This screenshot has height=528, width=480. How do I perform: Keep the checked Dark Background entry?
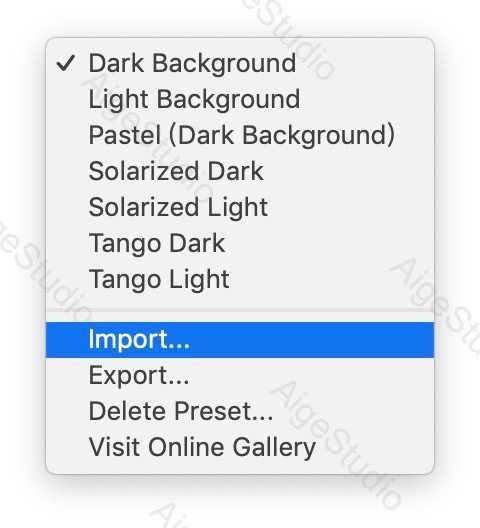click(240, 63)
